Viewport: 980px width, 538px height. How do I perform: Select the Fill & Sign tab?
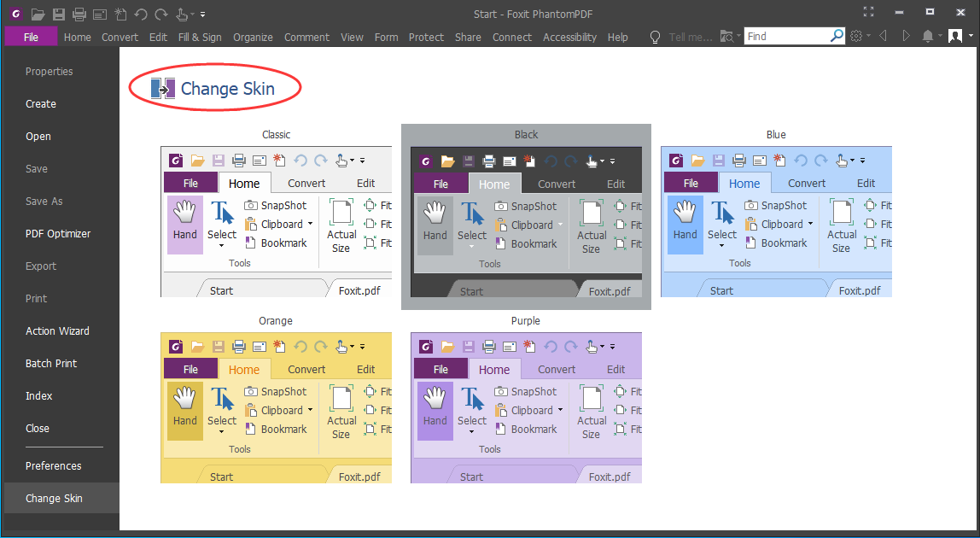point(200,37)
